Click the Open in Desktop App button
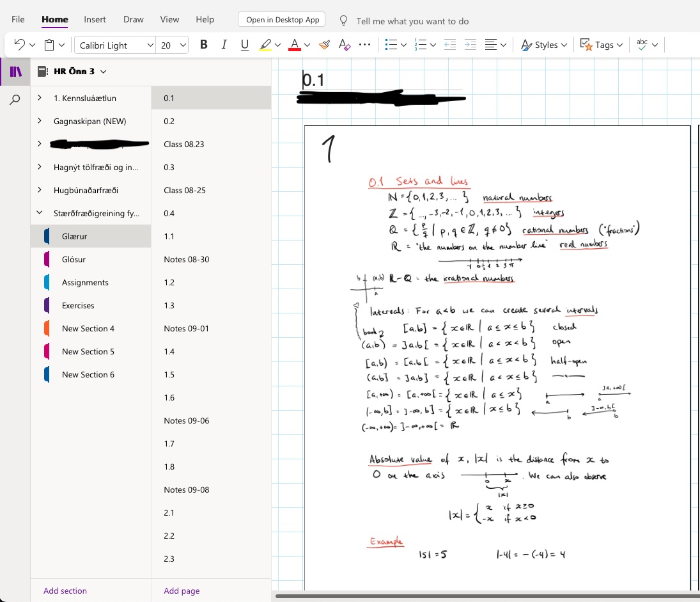The height and width of the screenshot is (602, 700). tap(282, 20)
